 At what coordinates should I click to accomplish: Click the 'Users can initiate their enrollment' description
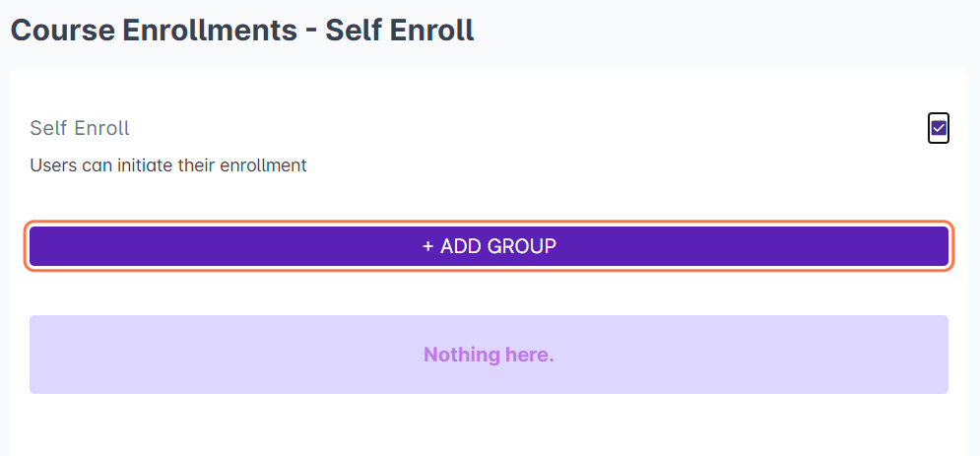[168, 165]
